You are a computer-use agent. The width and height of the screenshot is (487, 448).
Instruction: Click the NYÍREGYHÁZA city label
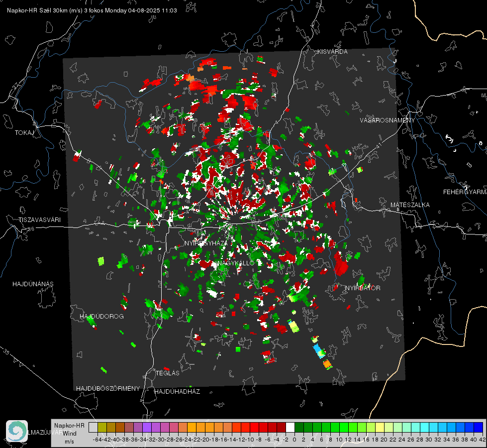[206, 243]
